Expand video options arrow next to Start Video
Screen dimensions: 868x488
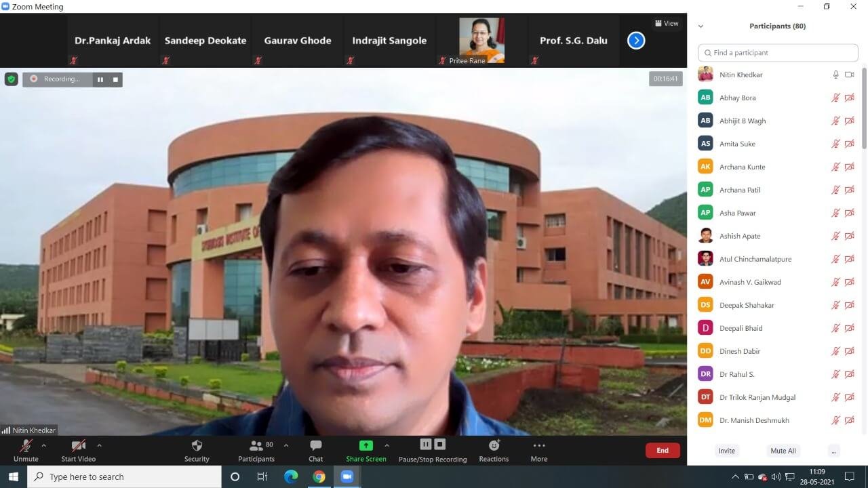99,445
